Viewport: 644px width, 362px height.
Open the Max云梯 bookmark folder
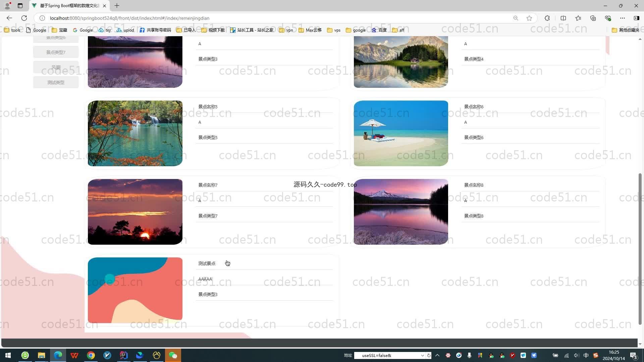click(x=310, y=30)
